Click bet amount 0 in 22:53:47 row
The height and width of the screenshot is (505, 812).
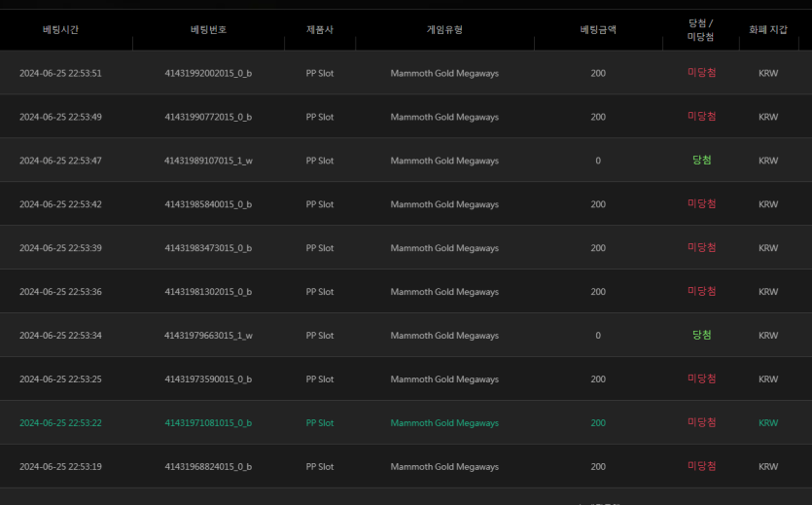(598, 161)
